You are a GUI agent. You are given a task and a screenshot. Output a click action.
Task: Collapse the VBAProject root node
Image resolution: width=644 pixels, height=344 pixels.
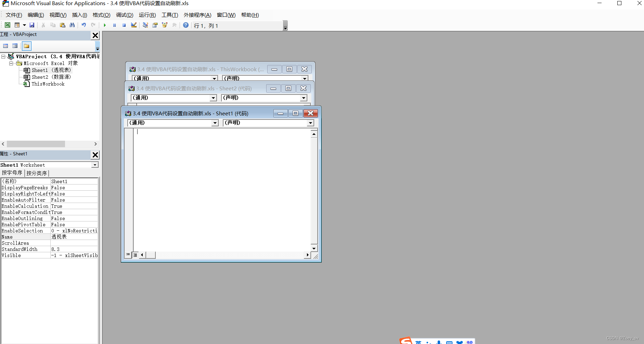(3, 56)
